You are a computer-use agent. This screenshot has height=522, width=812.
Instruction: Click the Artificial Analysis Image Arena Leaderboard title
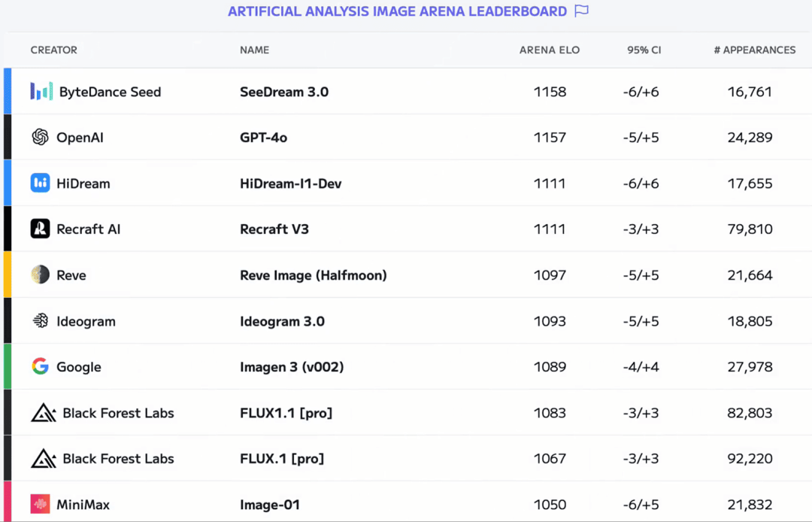(398, 11)
